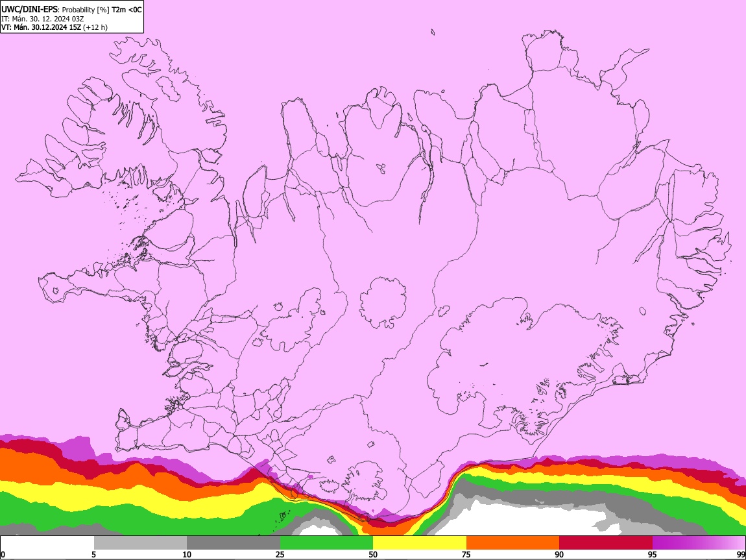Click the legend tick label '10'
This screenshot has width=746, height=560.
pyautogui.click(x=187, y=554)
